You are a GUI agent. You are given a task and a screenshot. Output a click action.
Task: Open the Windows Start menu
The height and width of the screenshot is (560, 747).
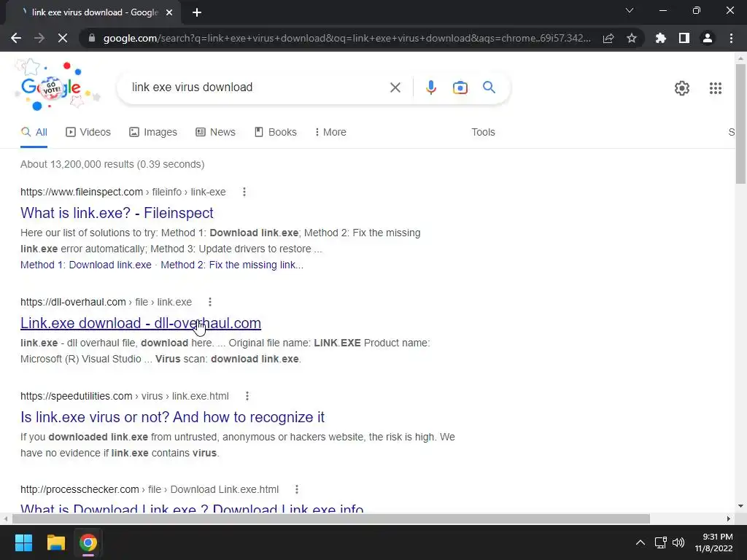[23, 542]
